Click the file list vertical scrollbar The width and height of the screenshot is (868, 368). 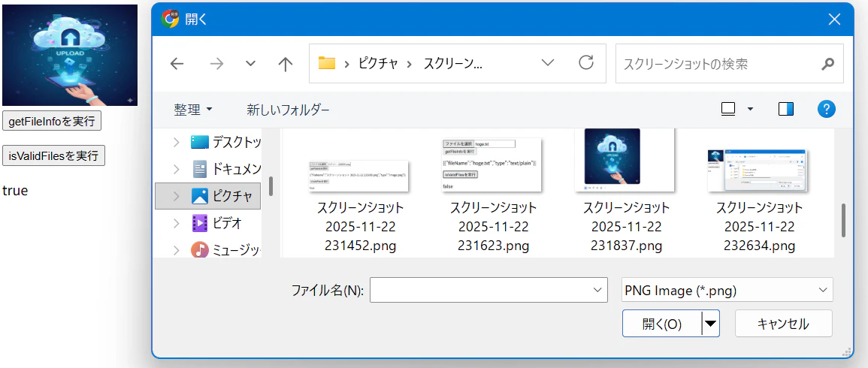843,220
